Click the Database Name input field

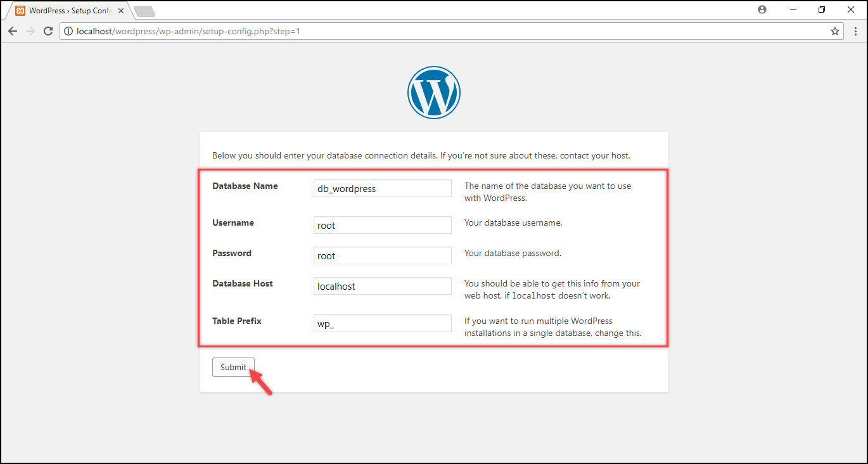tap(383, 188)
